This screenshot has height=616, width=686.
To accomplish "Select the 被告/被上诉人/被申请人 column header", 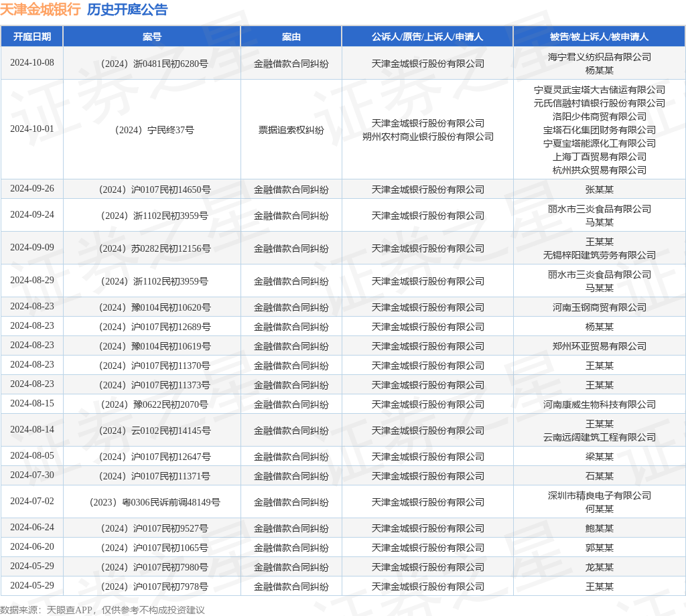I will pos(599,37).
